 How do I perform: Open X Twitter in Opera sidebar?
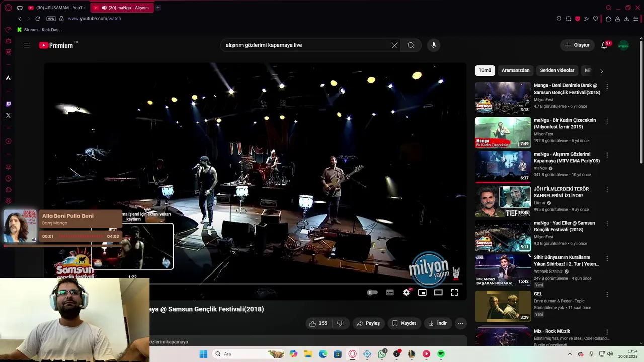8,115
